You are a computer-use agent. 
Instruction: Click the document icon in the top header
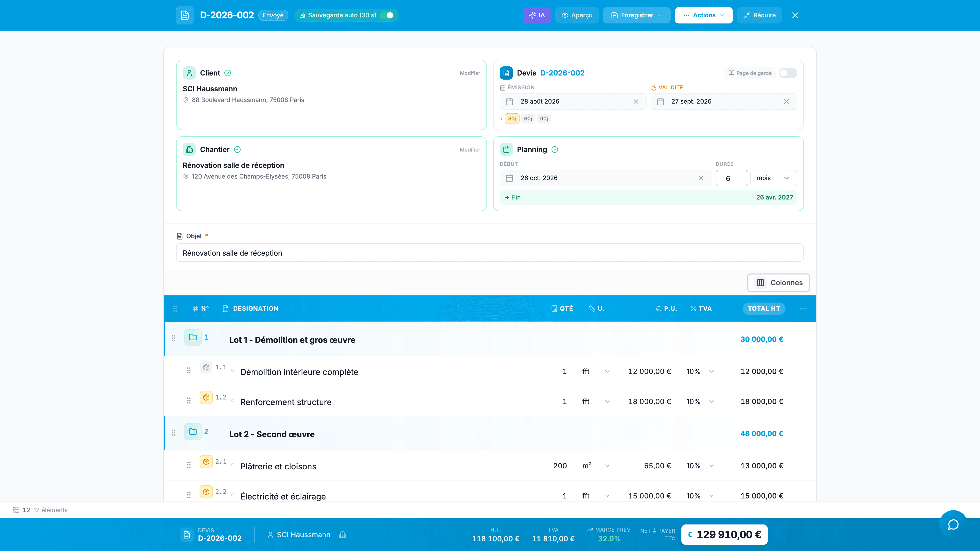pyautogui.click(x=185, y=15)
